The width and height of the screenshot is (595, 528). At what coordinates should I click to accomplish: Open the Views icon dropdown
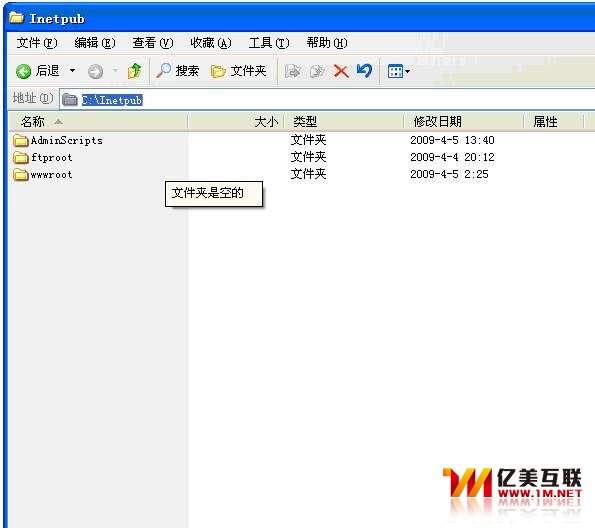(398, 71)
